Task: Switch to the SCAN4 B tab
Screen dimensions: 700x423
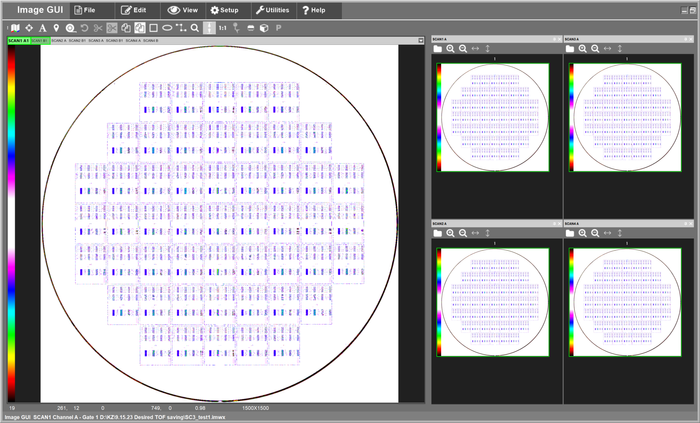Action: point(150,41)
